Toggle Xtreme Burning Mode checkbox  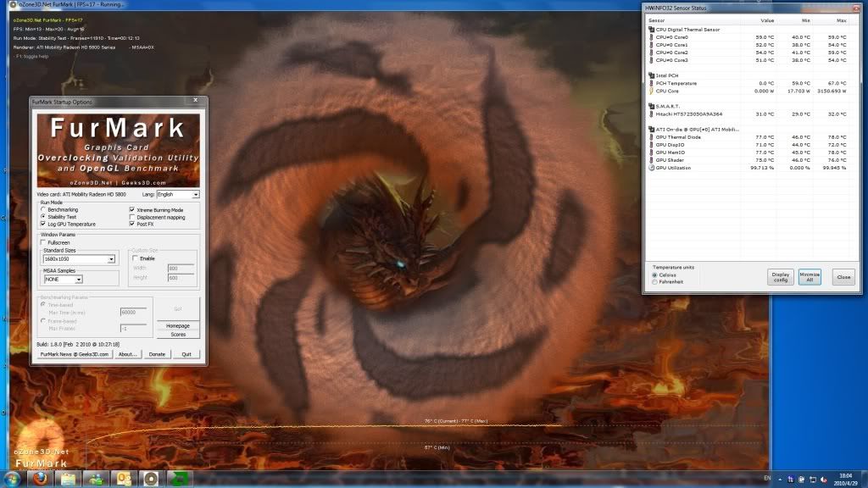(x=131, y=210)
